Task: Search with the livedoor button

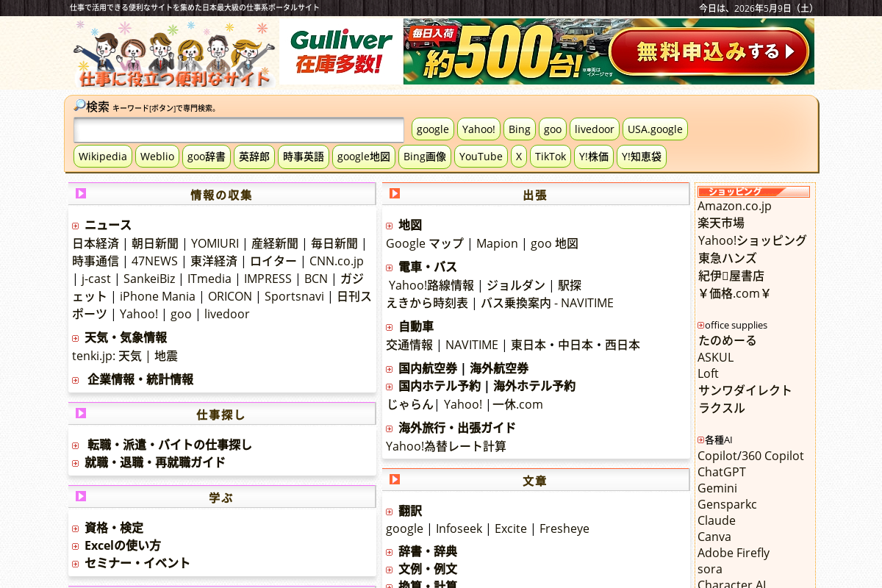Action: tap(595, 129)
